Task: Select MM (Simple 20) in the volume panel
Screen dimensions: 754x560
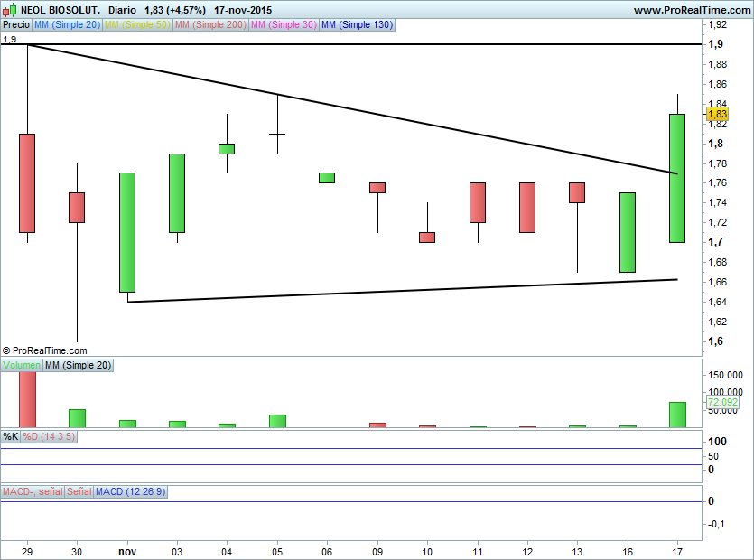Action: 79,365
